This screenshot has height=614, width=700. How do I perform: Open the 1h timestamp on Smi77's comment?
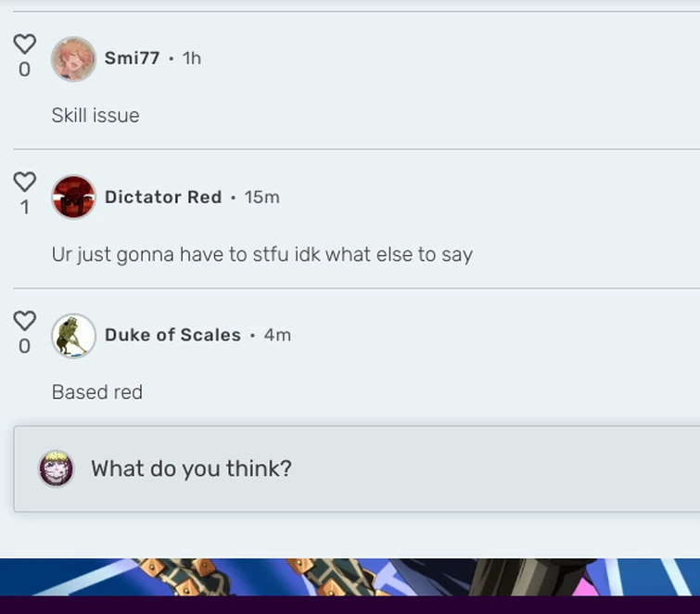point(192,58)
